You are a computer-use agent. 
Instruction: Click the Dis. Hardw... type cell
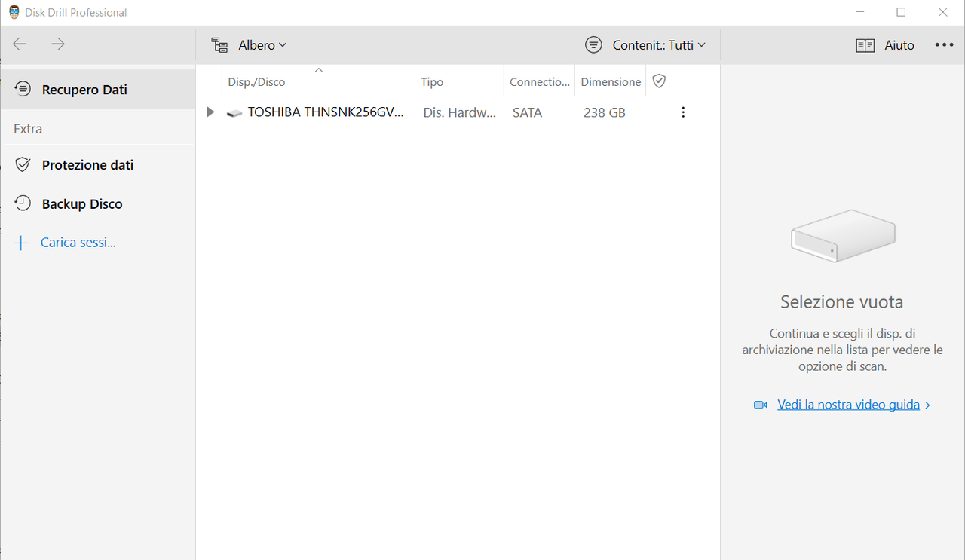(x=460, y=112)
